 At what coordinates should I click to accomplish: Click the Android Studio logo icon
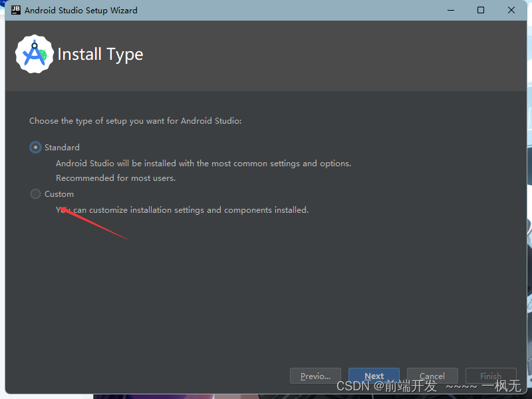[35, 54]
